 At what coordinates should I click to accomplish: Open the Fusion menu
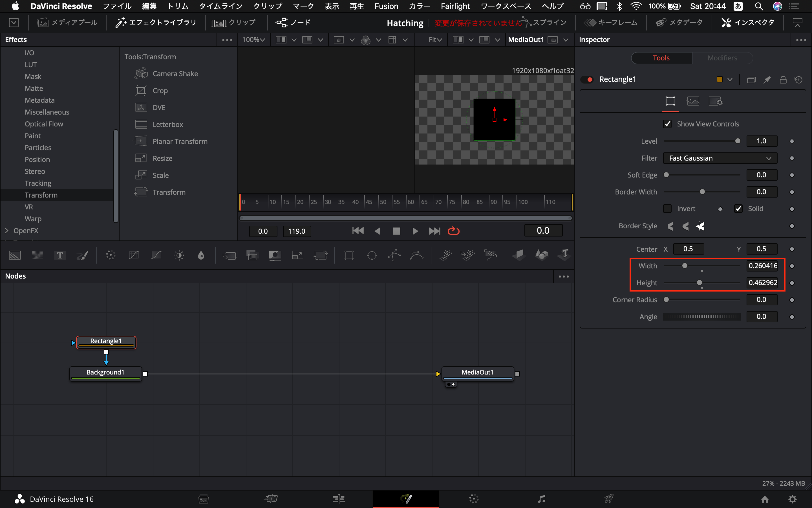[x=386, y=6]
